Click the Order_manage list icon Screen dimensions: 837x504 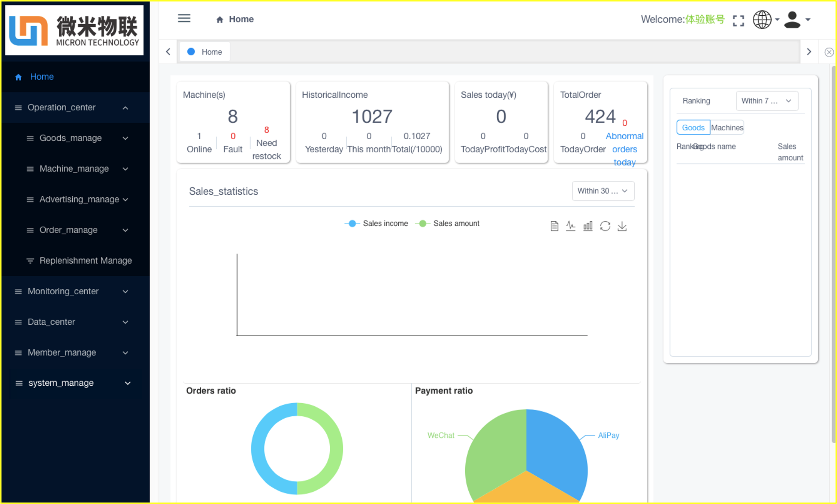[30, 231]
